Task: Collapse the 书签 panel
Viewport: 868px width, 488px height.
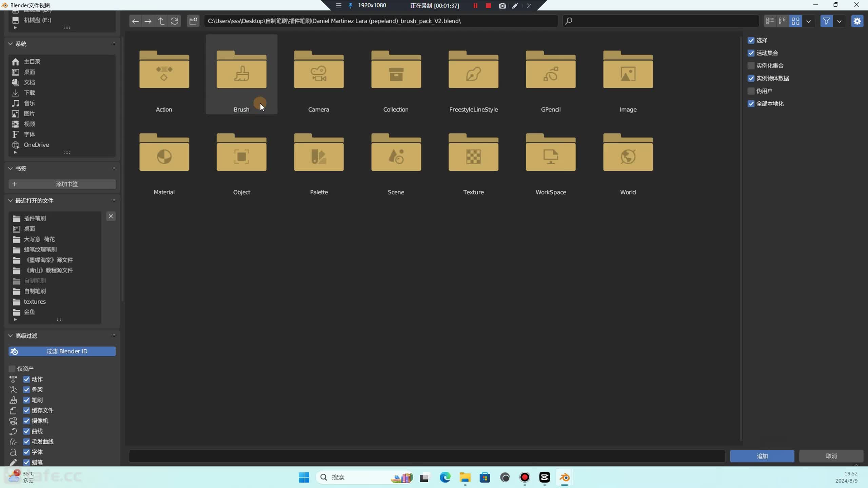Action: click(11, 168)
